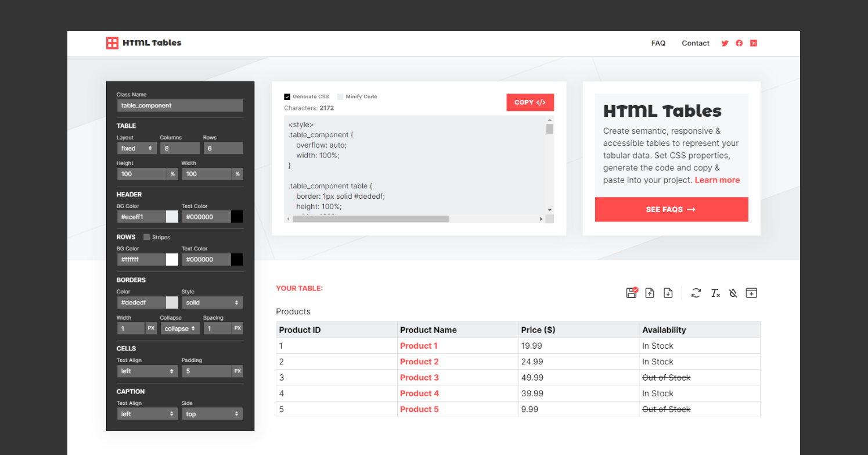Open the Contact menu item
Image resolution: width=868 pixels, height=455 pixels.
pos(695,43)
